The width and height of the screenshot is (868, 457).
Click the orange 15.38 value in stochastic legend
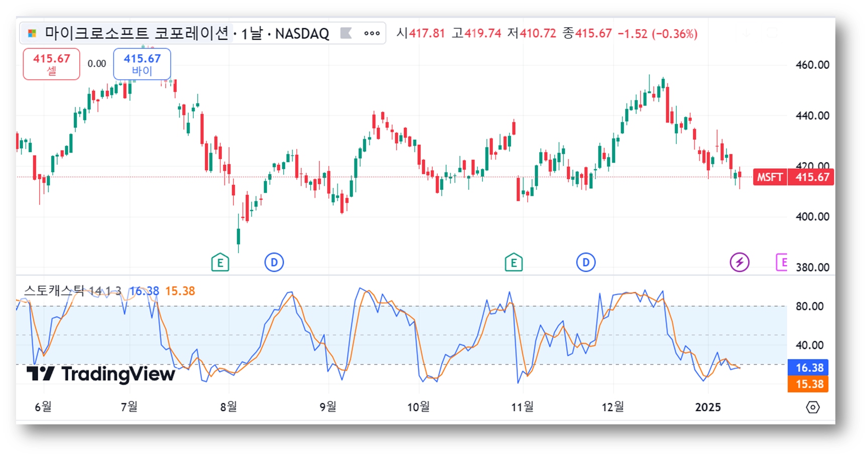[180, 291]
